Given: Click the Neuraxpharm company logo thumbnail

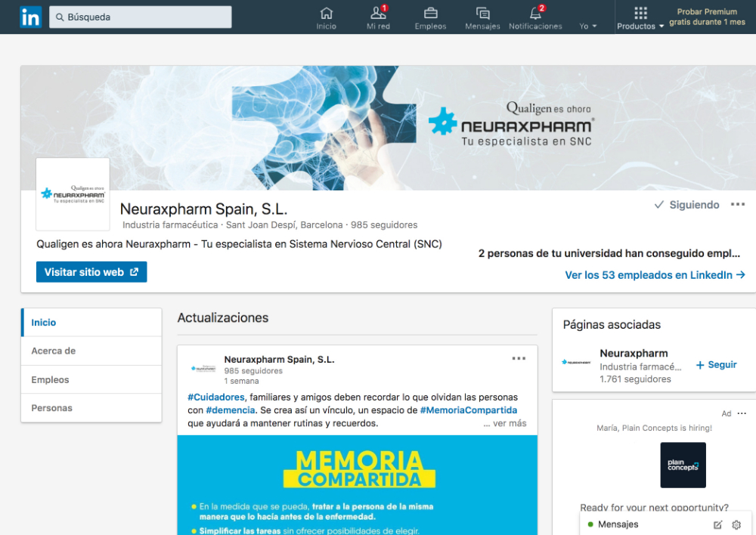Looking at the screenshot, I should click(x=73, y=194).
